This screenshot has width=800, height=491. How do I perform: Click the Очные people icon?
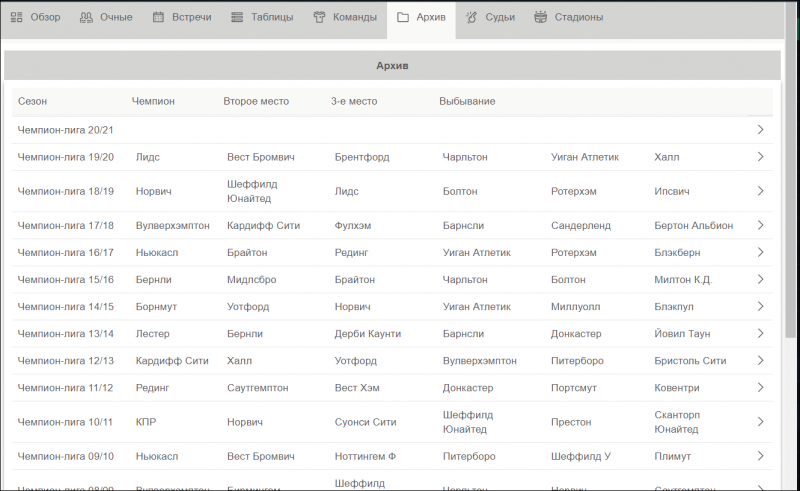(86, 17)
